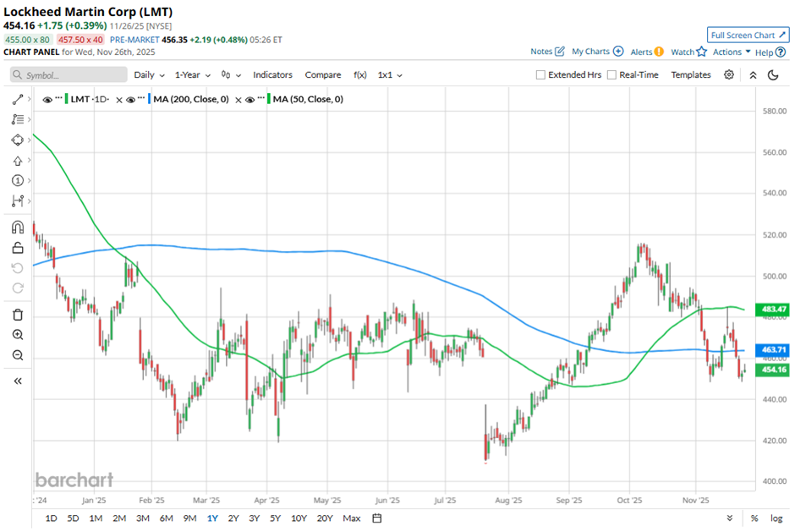
Task: Open the Templates option
Action: coord(691,74)
